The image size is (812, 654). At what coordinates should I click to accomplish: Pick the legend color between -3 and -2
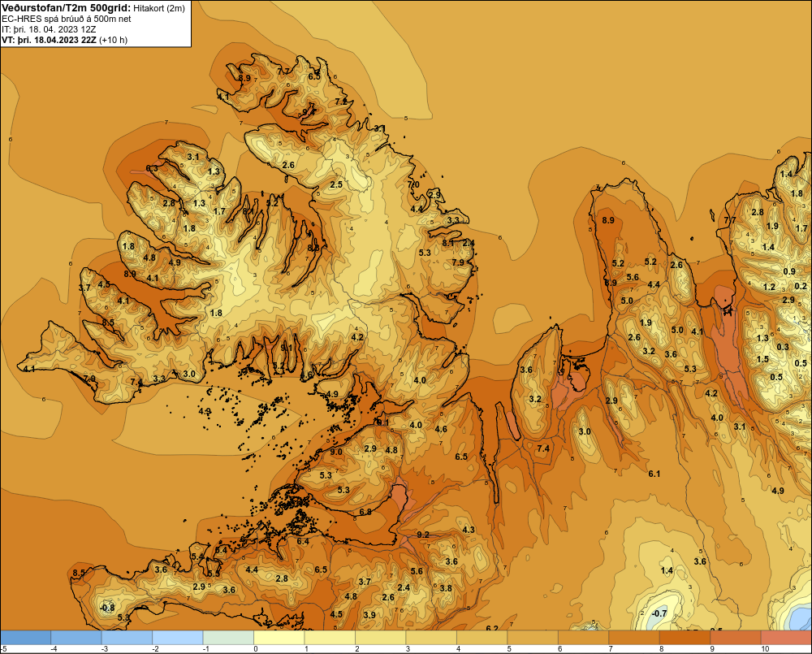127,637
